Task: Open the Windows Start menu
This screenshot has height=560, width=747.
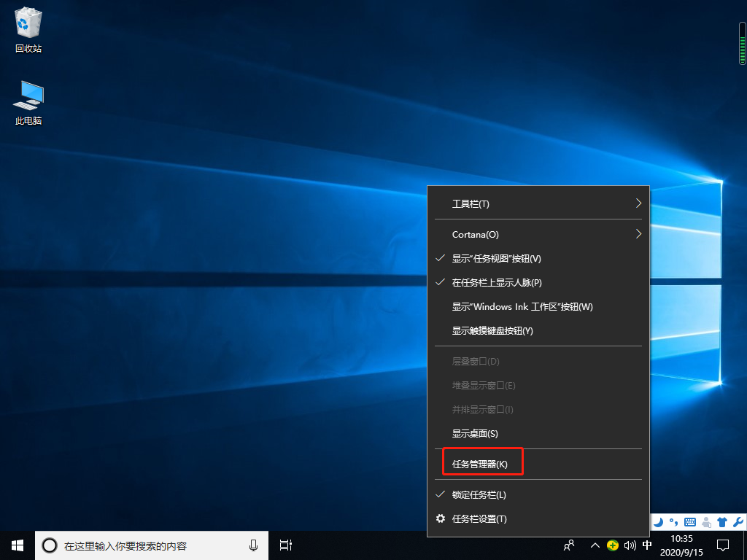Action: tap(16, 545)
